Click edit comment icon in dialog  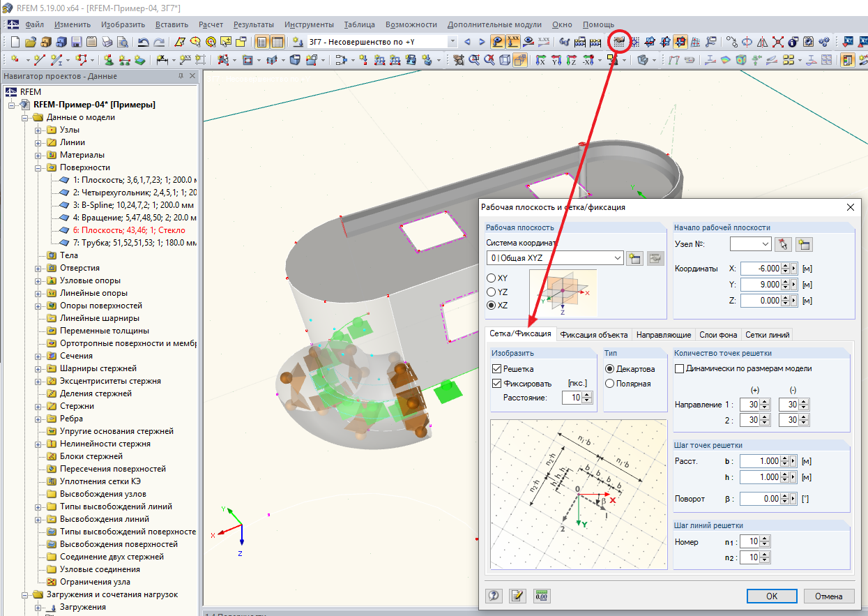coord(517,596)
